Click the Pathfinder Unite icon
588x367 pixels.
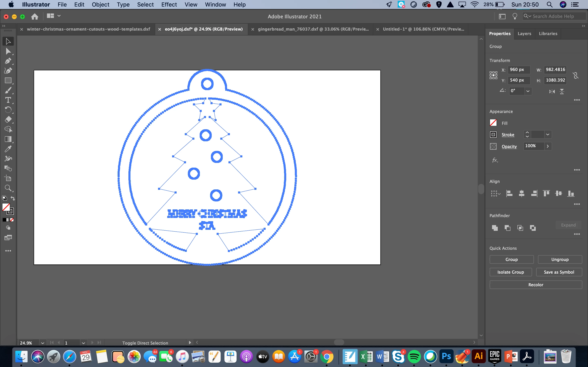495,228
